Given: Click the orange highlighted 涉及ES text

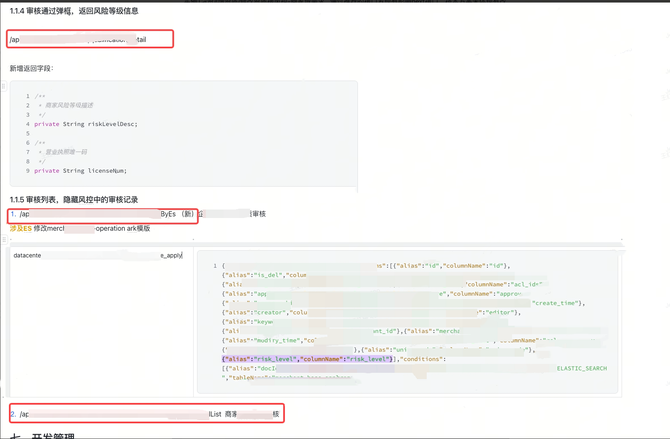Looking at the screenshot, I should 20,229.
